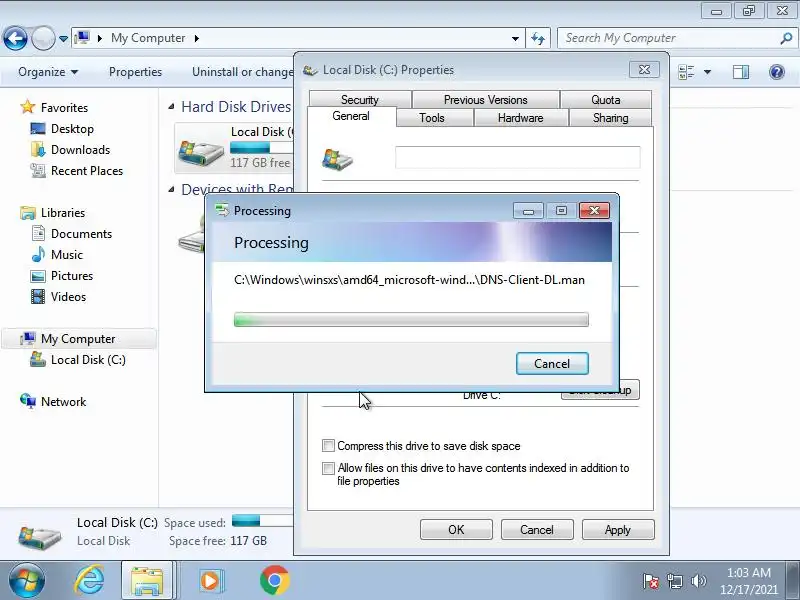Expand the arrow after My Computer in address bar
The height and width of the screenshot is (600, 800).
click(196, 38)
